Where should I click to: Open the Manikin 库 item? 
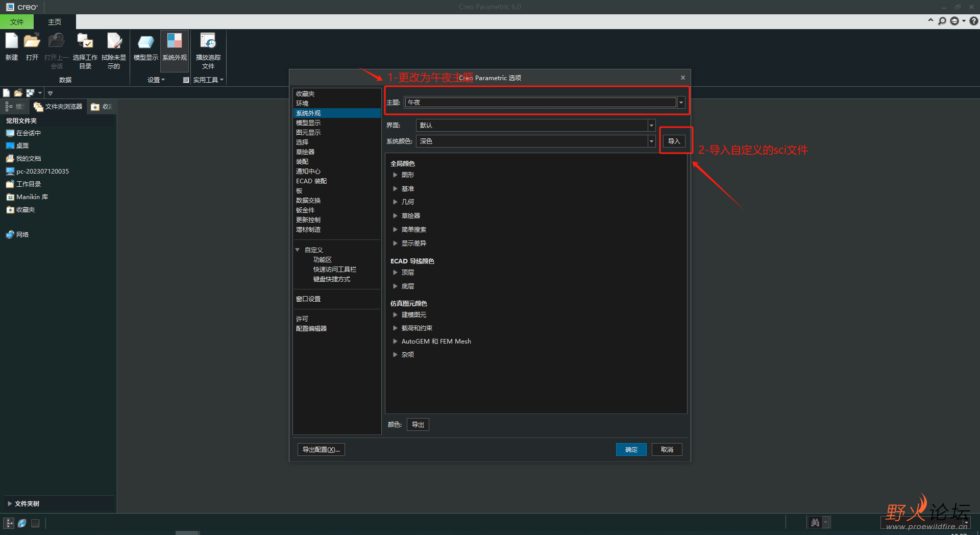tap(27, 197)
